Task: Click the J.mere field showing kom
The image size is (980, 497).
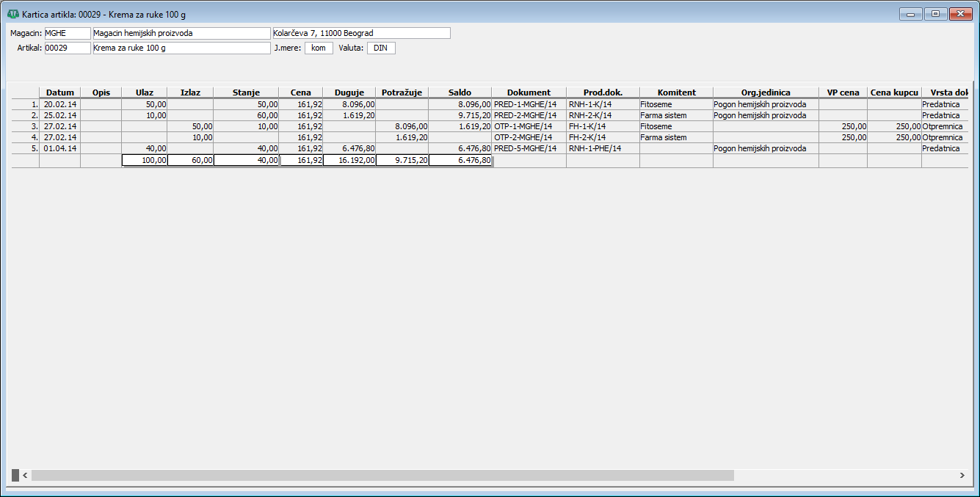Action: click(319, 48)
